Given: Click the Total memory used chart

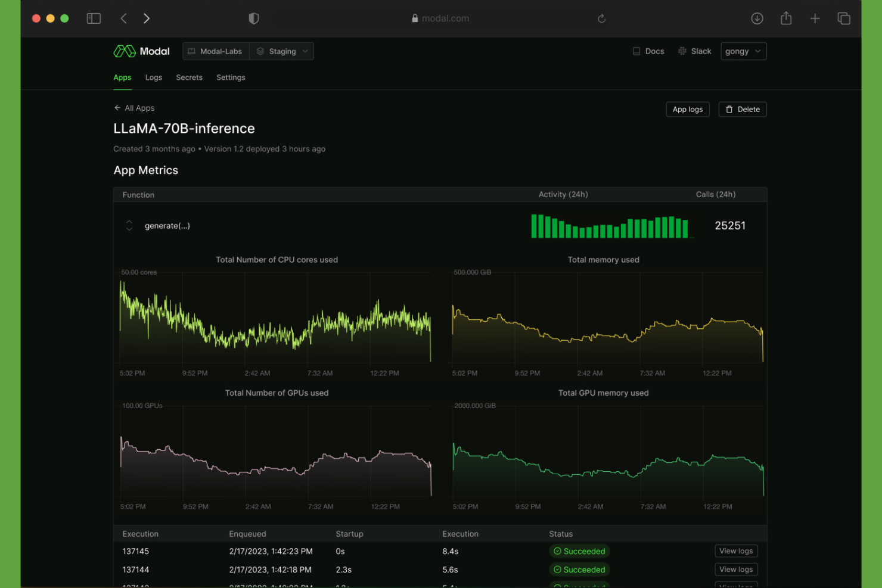Looking at the screenshot, I should tap(608, 318).
